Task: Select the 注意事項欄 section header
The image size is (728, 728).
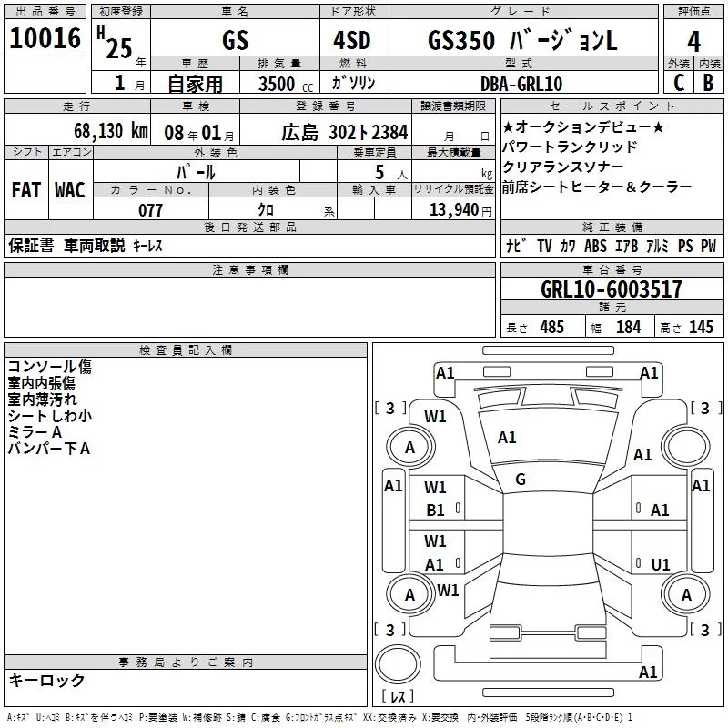Action: point(250,269)
